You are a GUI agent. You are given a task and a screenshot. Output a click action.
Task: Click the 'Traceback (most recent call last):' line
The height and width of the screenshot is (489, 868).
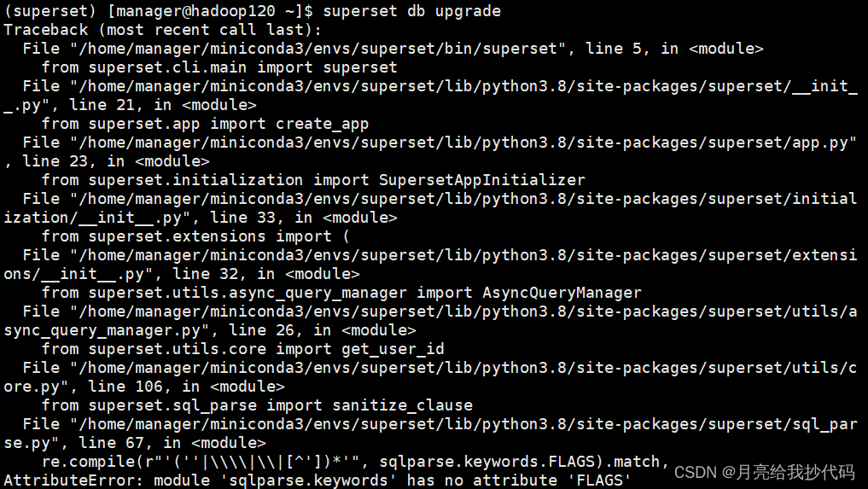click(x=162, y=30)
